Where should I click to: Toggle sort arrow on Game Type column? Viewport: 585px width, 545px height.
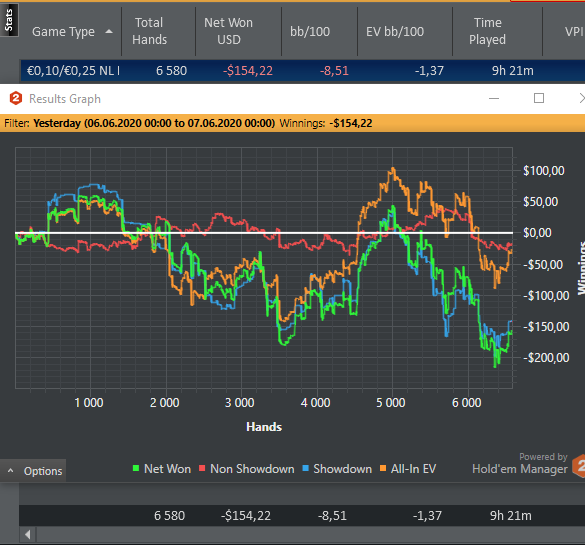pos(109,32)
